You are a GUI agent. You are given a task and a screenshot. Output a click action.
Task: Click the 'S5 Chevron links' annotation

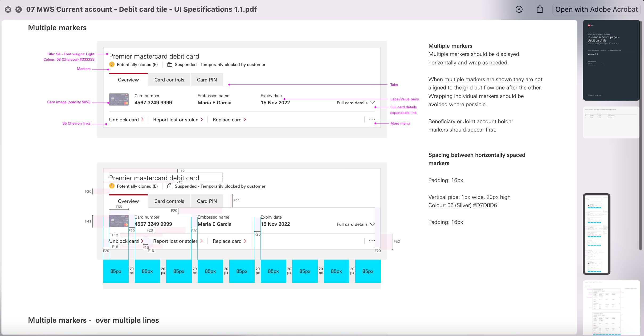[x=76, y=123]
